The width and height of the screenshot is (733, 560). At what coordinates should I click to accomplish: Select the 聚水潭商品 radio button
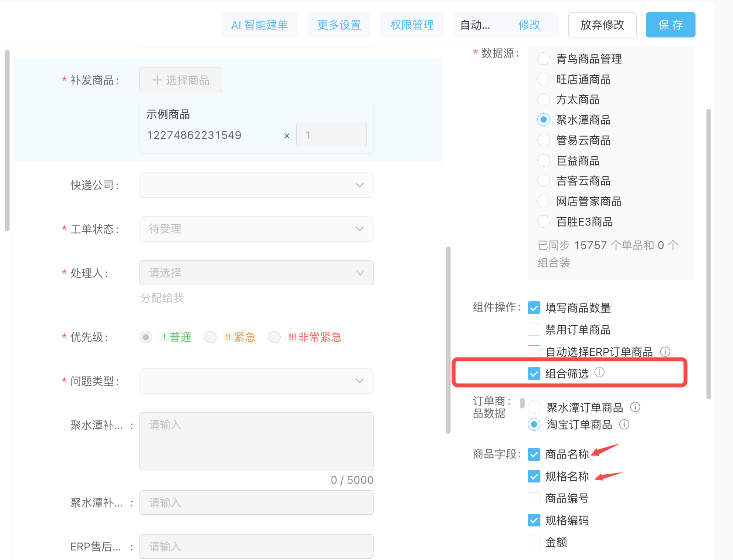pyautogui.click(x=543, y=120)
